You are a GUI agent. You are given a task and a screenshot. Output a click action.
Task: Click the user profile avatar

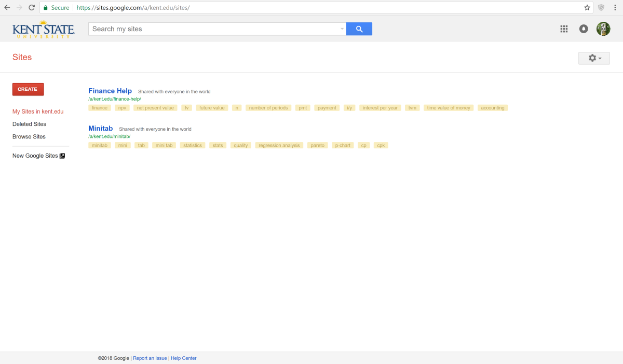pos(603,29)
